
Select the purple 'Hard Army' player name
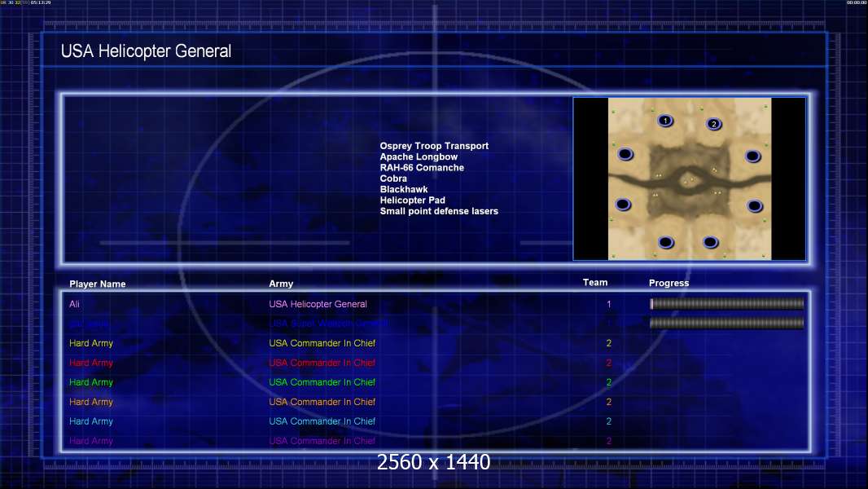coord(90,441)
